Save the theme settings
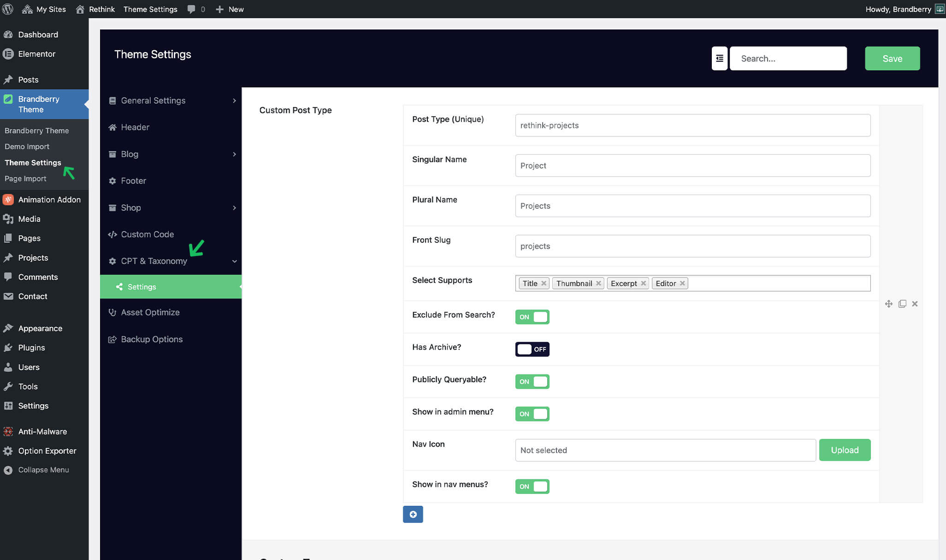946x560 pixels. click(892, 59)
